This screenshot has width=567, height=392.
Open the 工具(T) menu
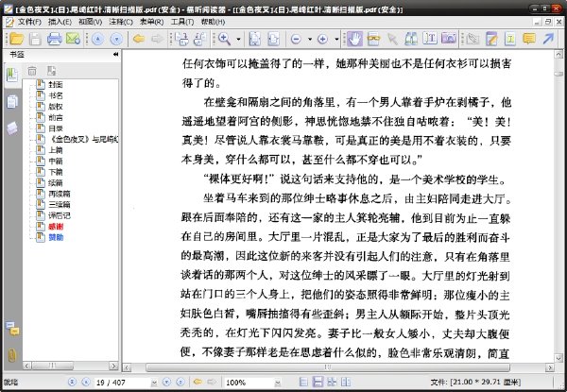[x=182, y=22]
